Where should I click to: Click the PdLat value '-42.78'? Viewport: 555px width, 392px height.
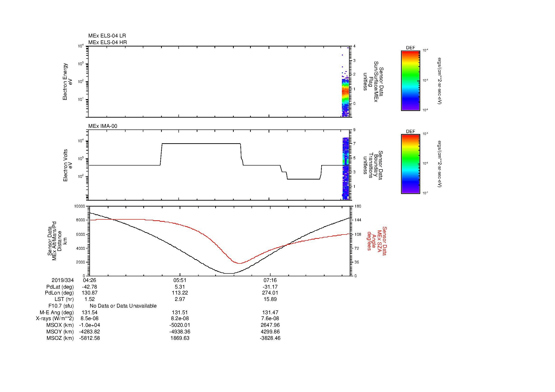pyautogui.click(x=89, y=287)
